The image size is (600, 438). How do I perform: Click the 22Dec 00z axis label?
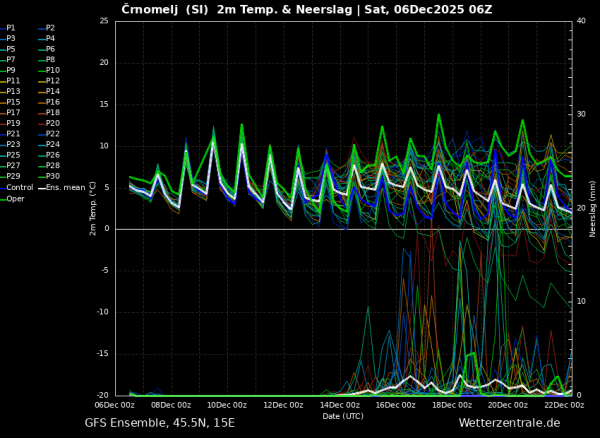[564, 405]
